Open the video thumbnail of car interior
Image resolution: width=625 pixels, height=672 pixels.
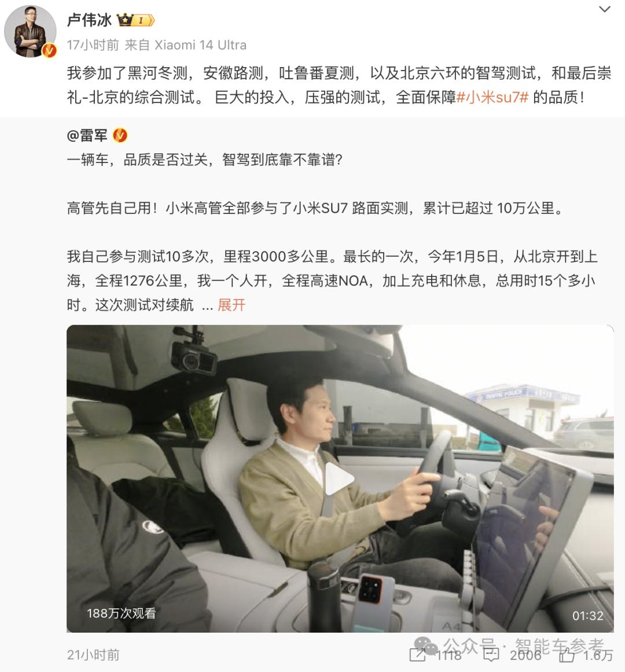[340, 478]
